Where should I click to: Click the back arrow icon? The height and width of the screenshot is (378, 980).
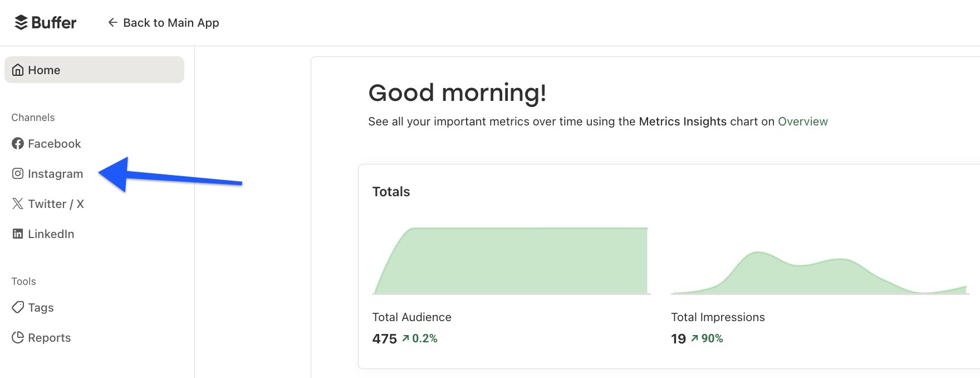pos(112,23)
